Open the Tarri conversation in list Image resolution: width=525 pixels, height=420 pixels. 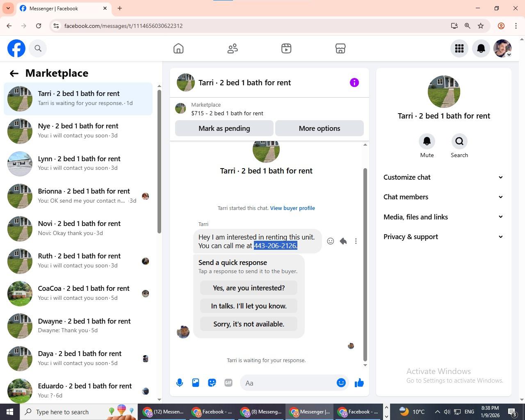tap(78, 99)
